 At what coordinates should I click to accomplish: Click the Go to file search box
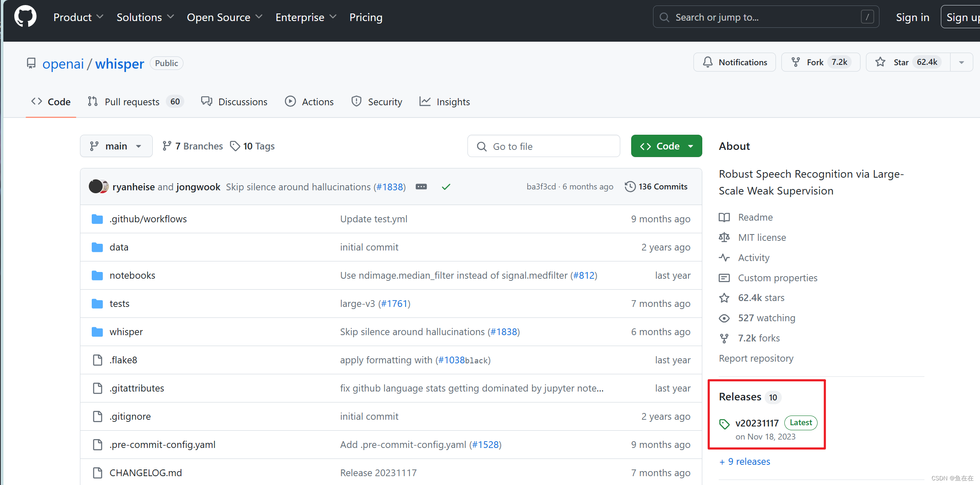click(544, 146)
